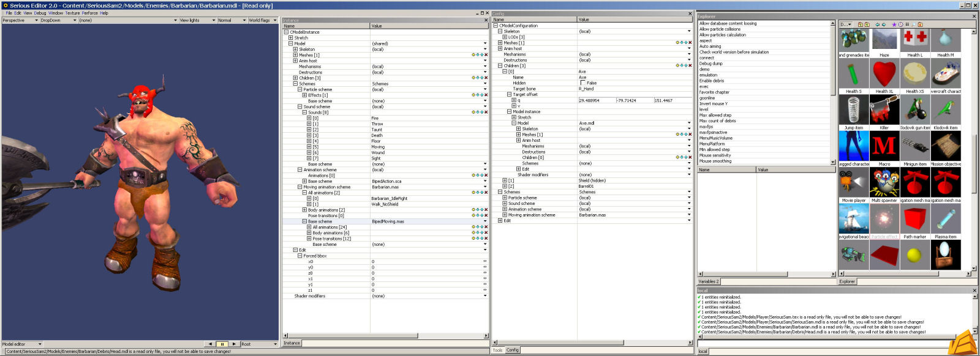Delete item from Config Meshes [1] top row
980x356 pixels.
(x=690, y=43)
